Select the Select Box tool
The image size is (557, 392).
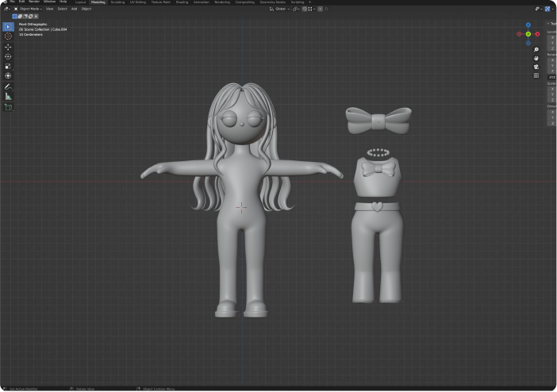(x=8, y=27)
